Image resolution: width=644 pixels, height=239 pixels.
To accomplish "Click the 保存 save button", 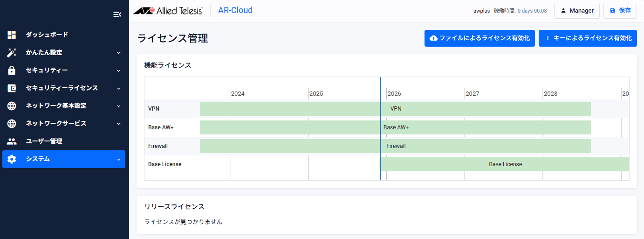I will pyautogui.click(x=620, y=11).
